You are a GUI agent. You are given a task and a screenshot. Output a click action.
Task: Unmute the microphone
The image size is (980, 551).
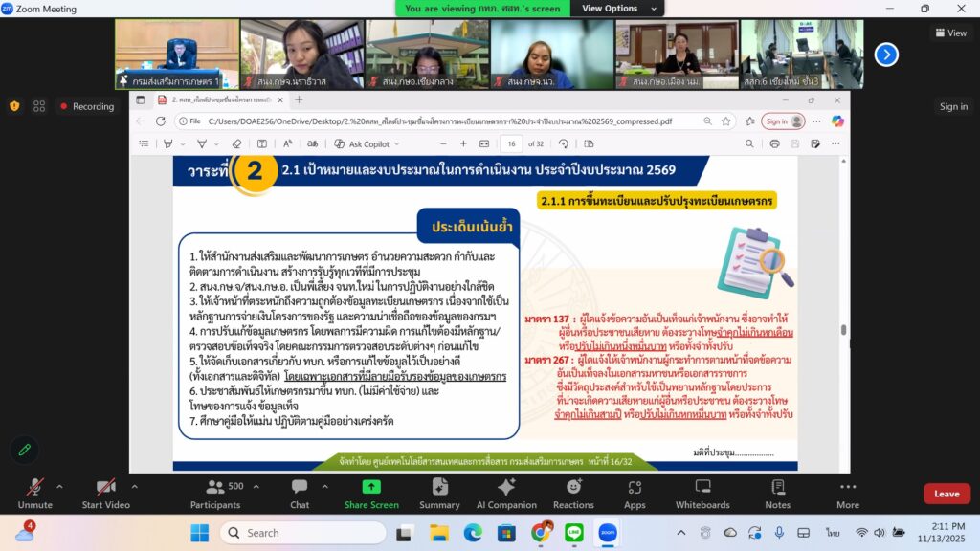click(34, 492)
